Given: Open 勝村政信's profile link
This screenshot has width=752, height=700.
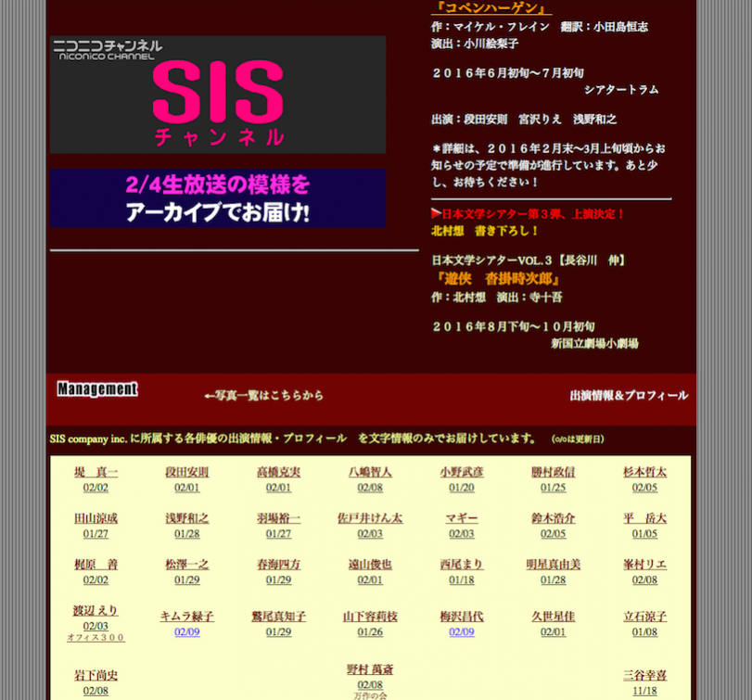Looking at the screenshot, I should pyautogui.click(x=553, y=472).
